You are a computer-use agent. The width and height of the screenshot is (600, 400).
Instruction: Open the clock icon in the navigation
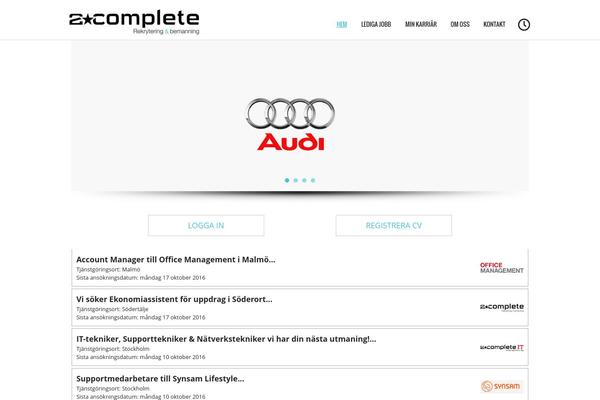point(524,24)
